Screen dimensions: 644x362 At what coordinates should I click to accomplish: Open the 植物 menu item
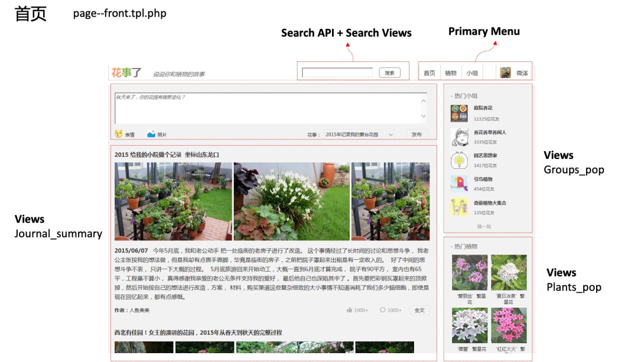click(451, 73)
